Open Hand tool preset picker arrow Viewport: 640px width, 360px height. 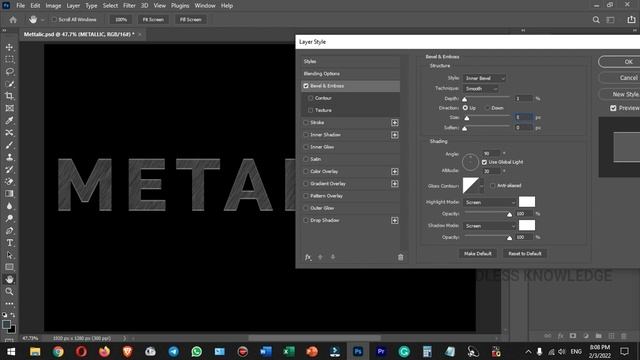[42, 20]
